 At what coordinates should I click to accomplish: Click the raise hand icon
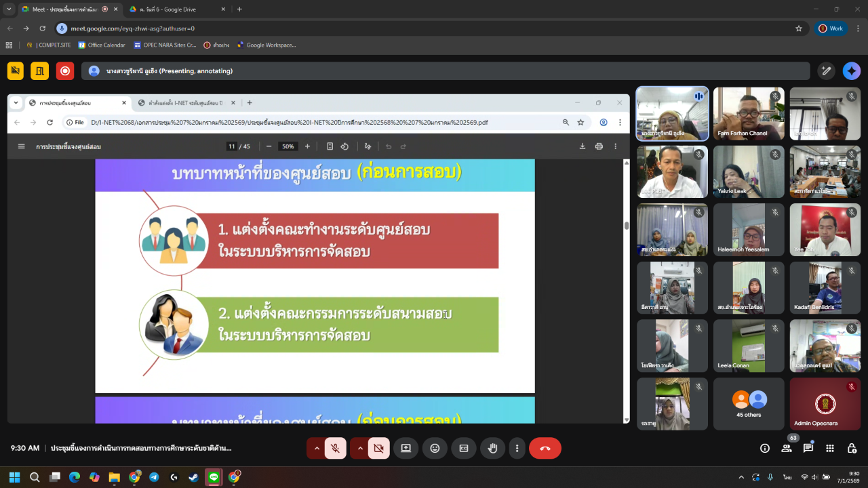coord(493,448)
